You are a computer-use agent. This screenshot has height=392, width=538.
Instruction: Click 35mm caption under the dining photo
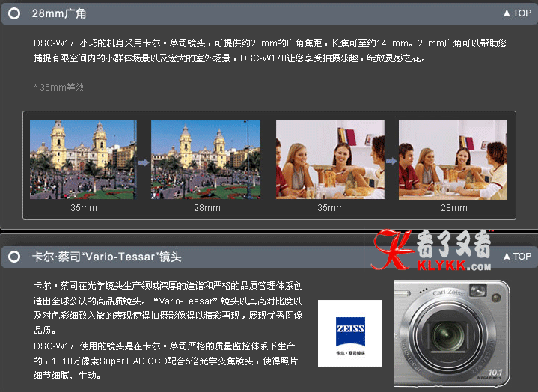[331, 208]
